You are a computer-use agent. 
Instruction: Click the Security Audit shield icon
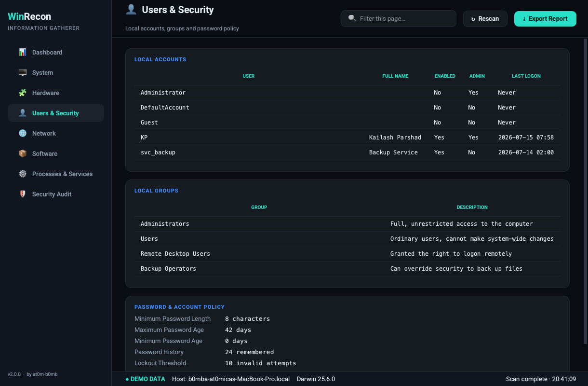click(x=23, y=194)
